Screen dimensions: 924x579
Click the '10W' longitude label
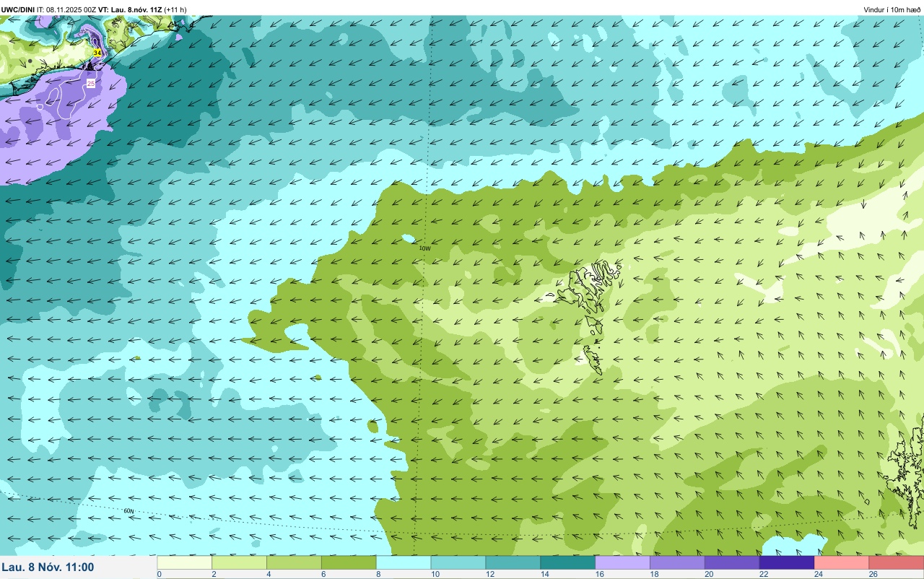pyautogui.click(x=425, y=248)
